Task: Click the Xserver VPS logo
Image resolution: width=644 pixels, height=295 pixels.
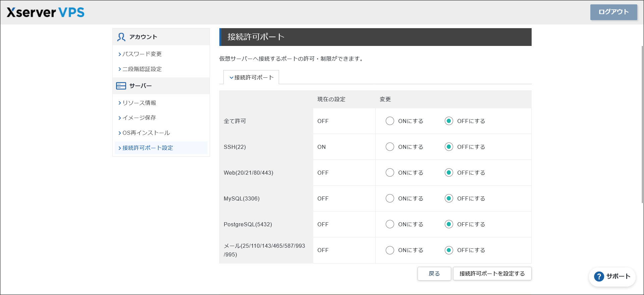Action: pos(46,12)
